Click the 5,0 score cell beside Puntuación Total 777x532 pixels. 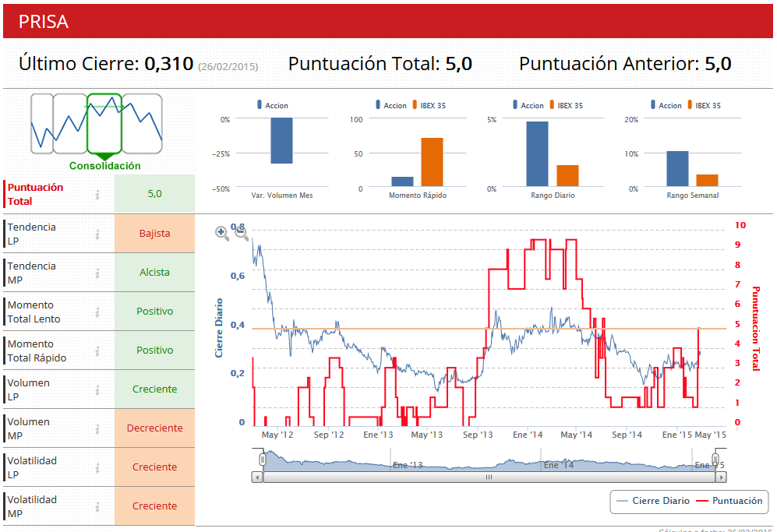pos(154,194)
